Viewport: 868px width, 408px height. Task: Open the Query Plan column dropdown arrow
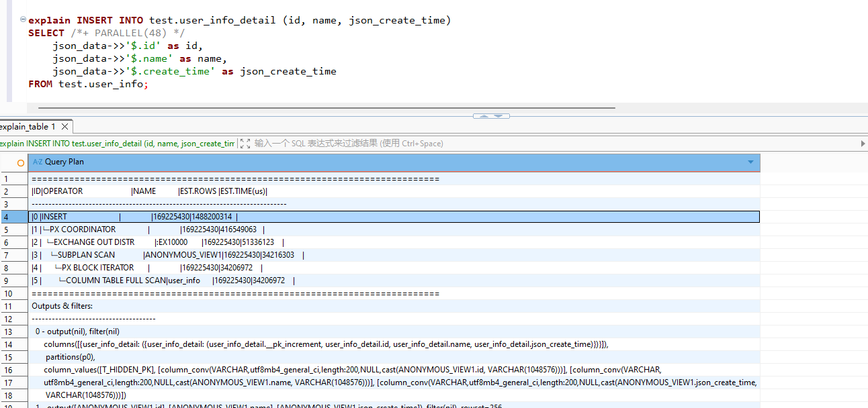pyautogui.click(x=750, y=162)
